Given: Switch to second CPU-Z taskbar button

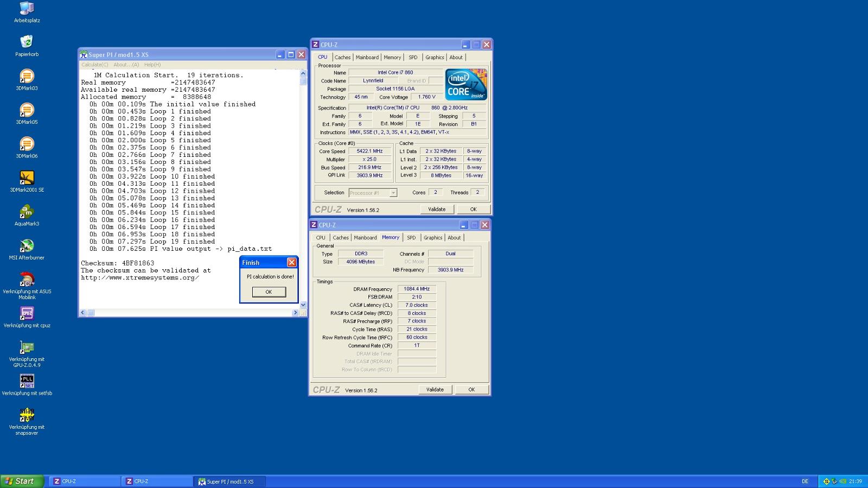Looking at the screenshot, I should pyautogui.click(x=157, y=481).
